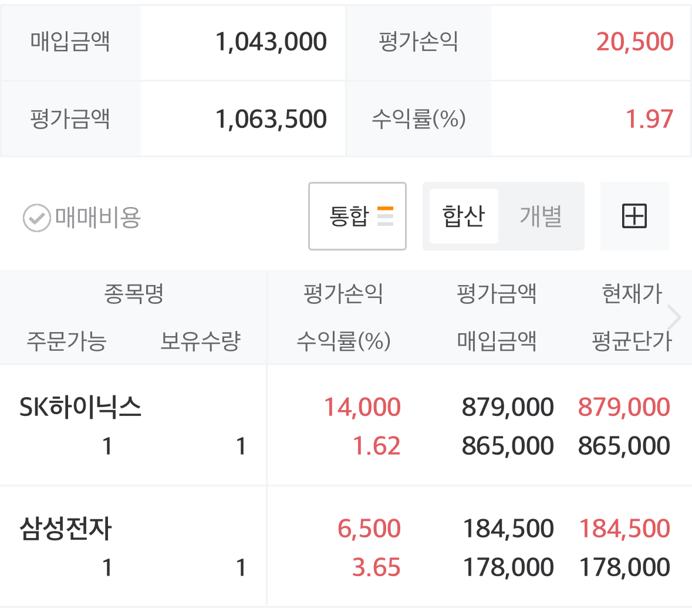The height and width of the screenshot is (616, 692).
Task: Click the 평균단가 column header
Action: pyautogui.click(x=632, y=341)
